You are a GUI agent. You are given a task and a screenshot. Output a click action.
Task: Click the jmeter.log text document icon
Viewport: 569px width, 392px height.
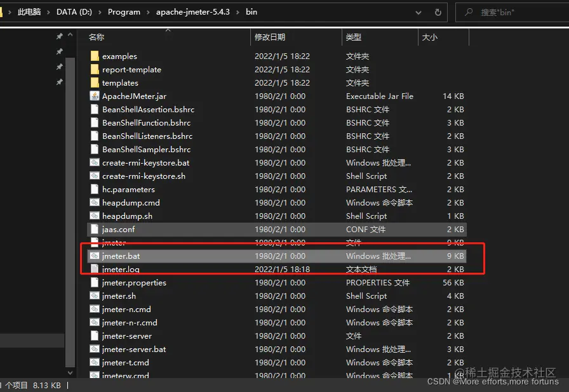(95, 269)
